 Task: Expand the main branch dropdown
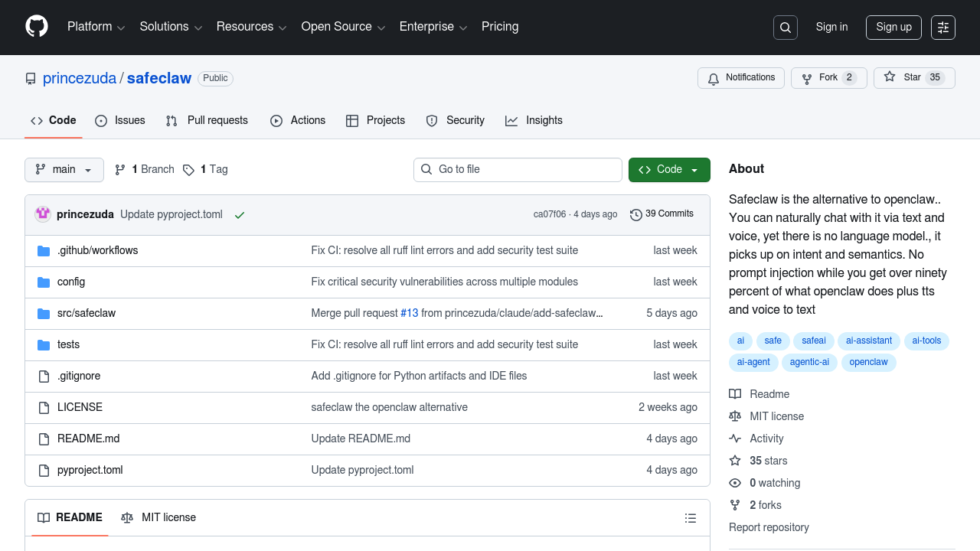click(64, 170)
